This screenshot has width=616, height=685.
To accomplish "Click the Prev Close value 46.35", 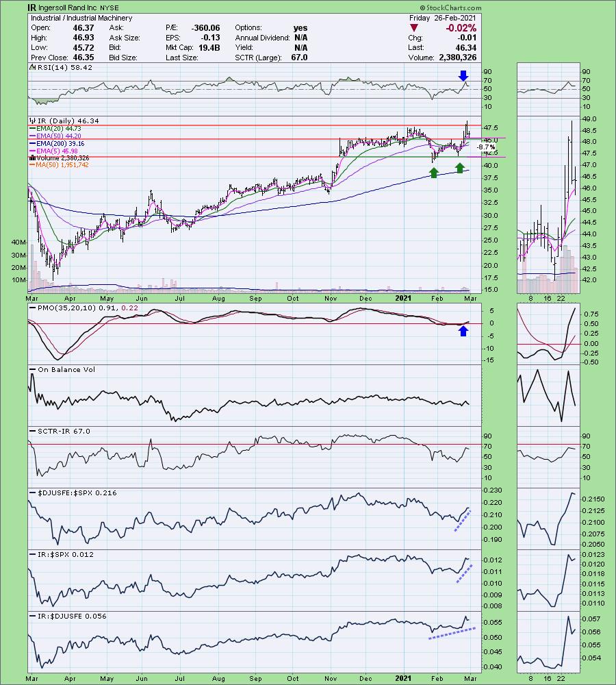I will [x=83, y=58].
